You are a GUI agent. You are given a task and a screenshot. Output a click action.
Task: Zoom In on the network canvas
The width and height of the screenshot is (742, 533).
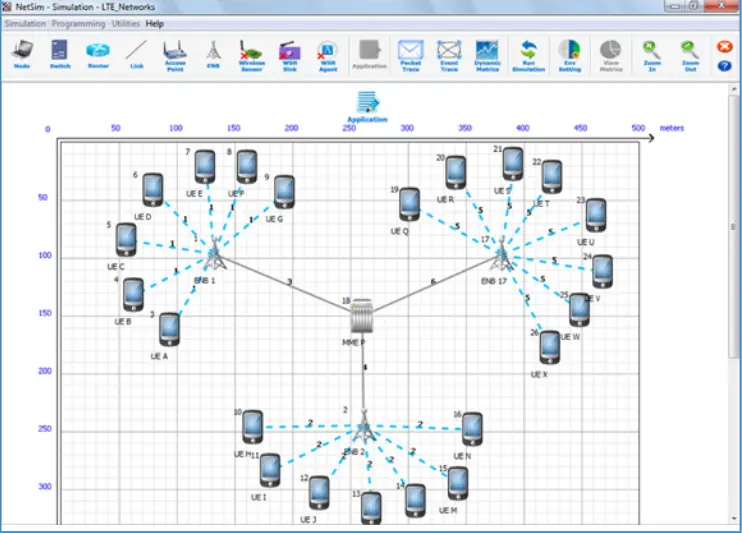click(x=652, y=53)
